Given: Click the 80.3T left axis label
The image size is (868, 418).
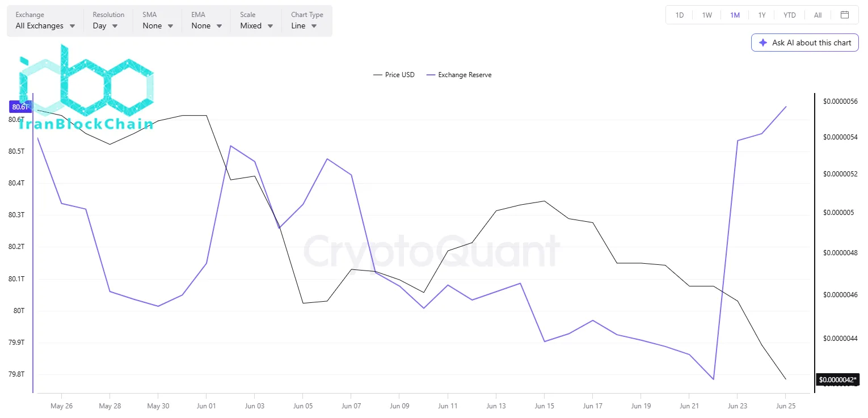Looking at the screenshot, I should (x=16, y=215).
